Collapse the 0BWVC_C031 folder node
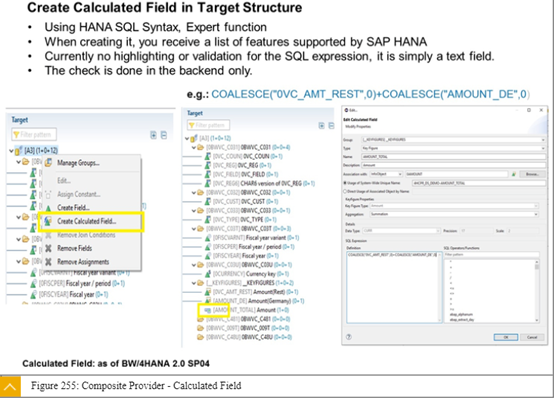 pyautogui.click(x=194, y=147)
